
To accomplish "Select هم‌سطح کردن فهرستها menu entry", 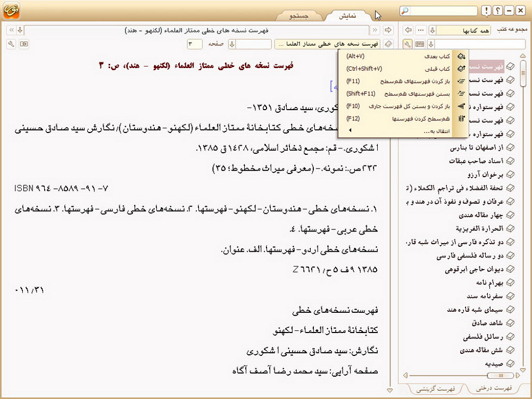I will [402, 119].
